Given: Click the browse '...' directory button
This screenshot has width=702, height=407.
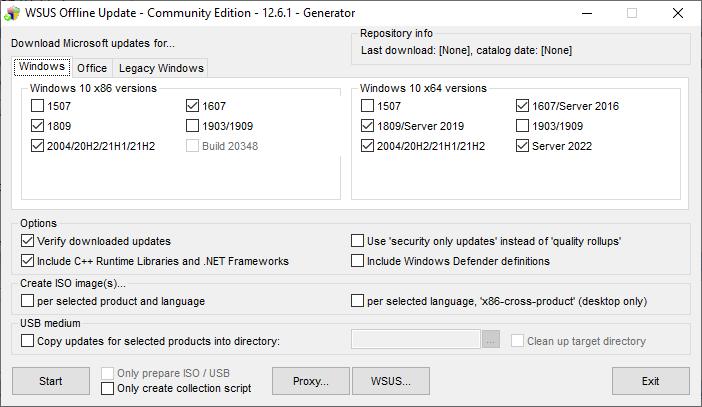Looking at the screenshot, I should coord(491,340).
